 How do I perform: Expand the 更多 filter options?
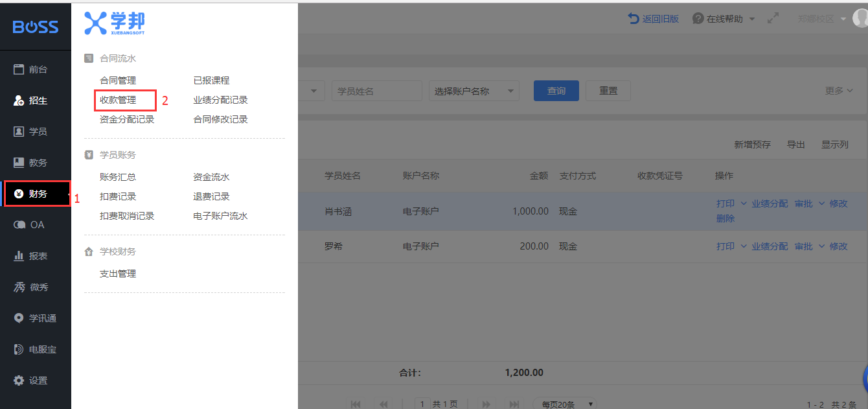coord(839,91)
